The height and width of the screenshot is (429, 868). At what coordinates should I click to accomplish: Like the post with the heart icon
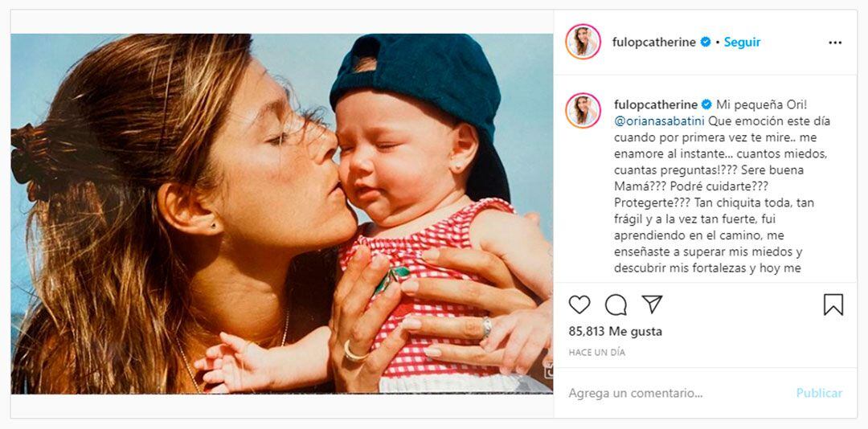point(579,304)
